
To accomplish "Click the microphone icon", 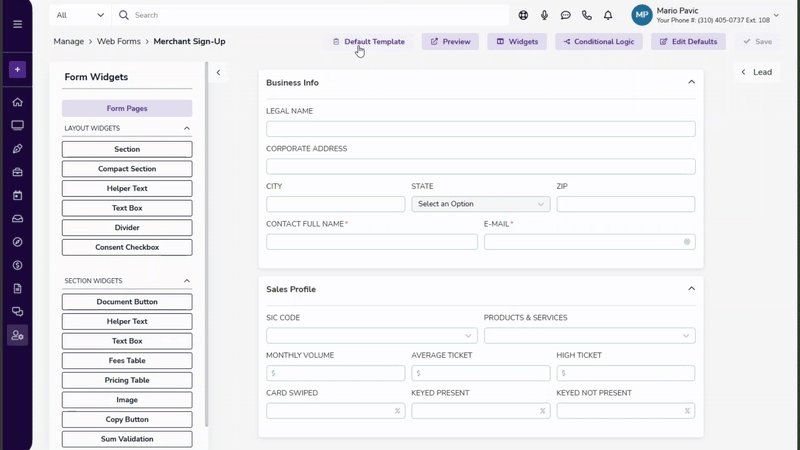I will click(544, 16).
